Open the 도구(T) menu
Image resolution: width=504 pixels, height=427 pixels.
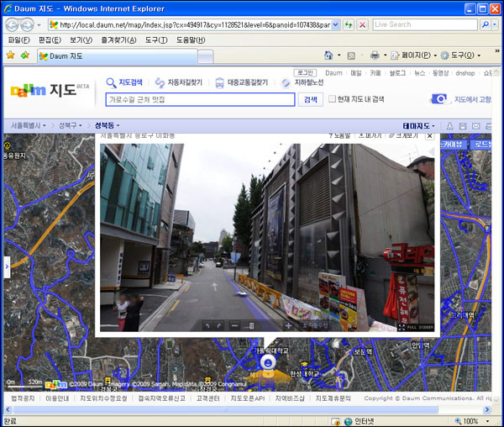pyautogui.click(x=156, y=40)
